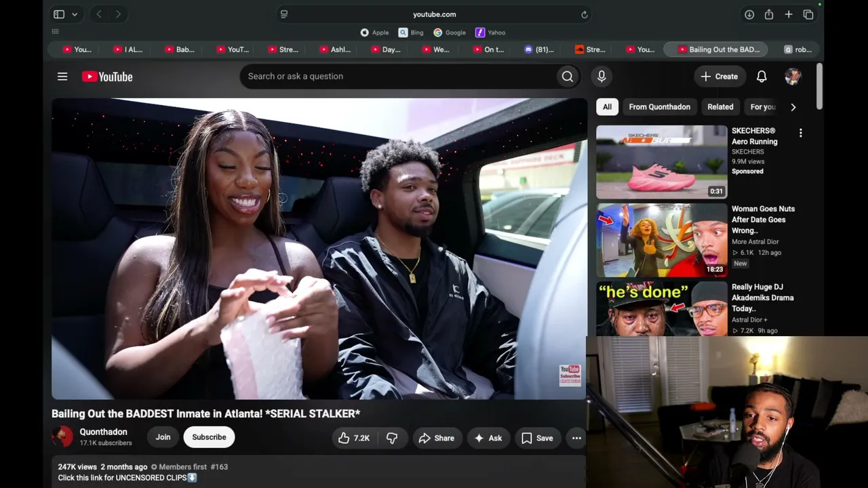Open the Google favorite link
Image resolution: width=868 pixels, height=488 pixels.
[450, 33]
